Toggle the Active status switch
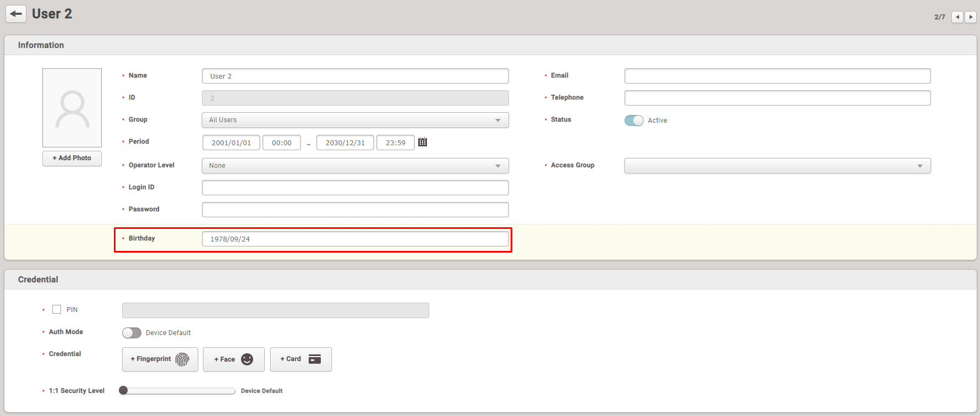Image resolution: width=980 pixels, height=416 pixels. pos(634,121)
